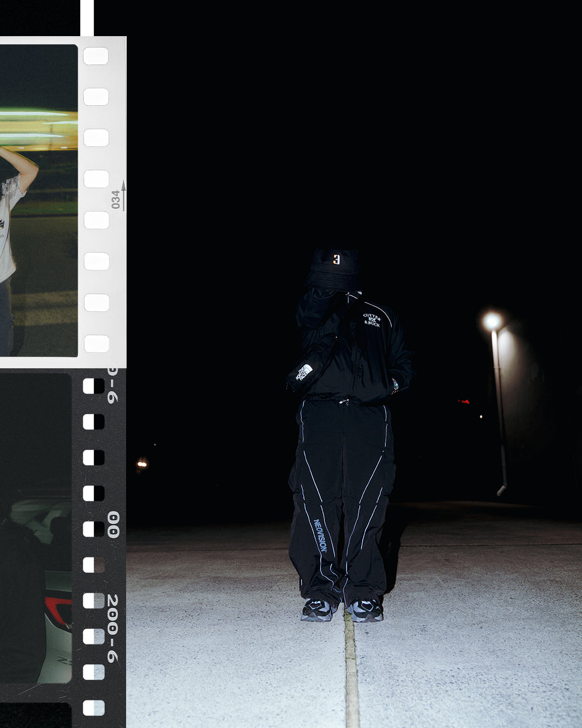This screenshot has width=582, height=728.
Task: Click the top sprocket hole of white film strip
Action: click(96, 56)
